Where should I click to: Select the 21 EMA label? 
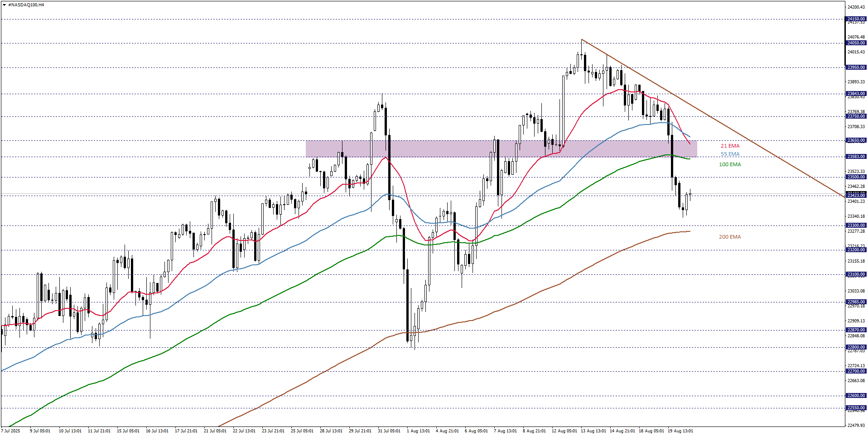(x=730, y=146)
